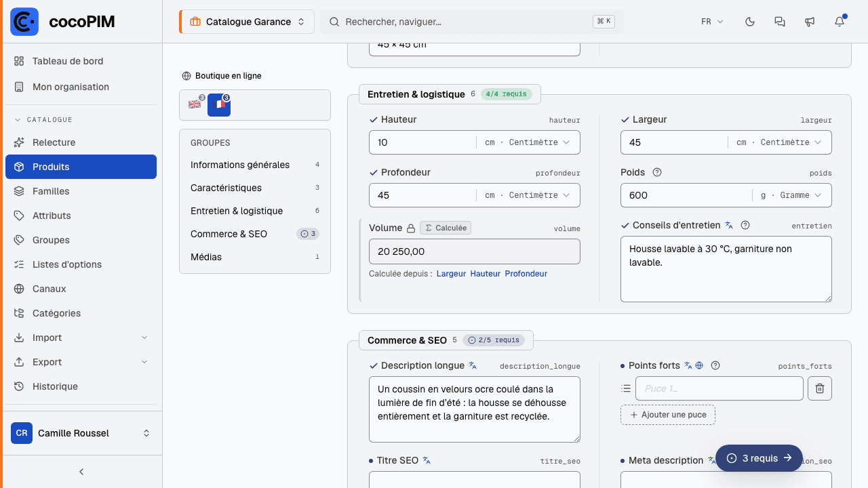Open the Catalogue Garance switcher
Image resolution: width=868 pixels, height=488 pixels.
pos(247,22)
